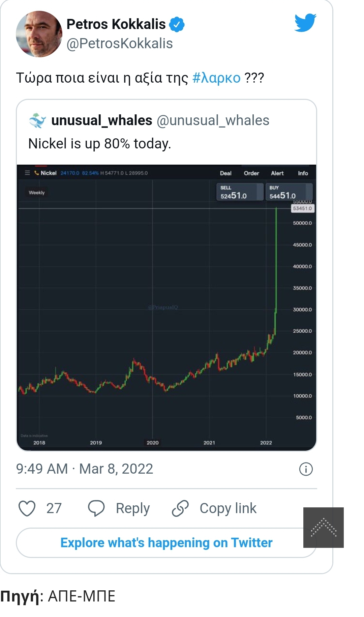Click the copy link chain icon

[180, 508]
